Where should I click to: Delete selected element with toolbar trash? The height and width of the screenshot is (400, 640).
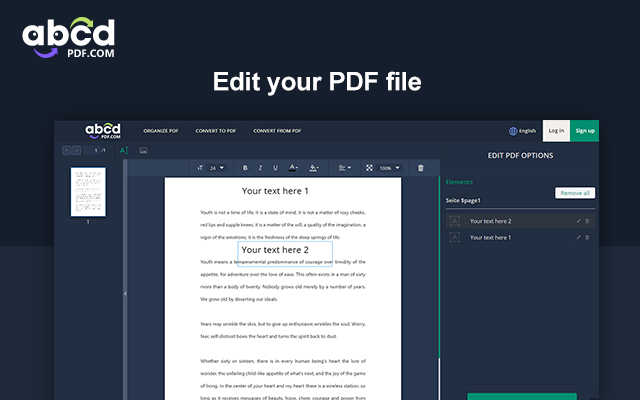(421, 168)
